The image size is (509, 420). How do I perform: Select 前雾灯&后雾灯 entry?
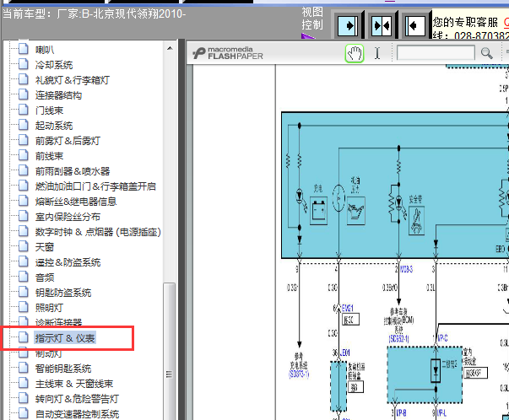[68, 141]
